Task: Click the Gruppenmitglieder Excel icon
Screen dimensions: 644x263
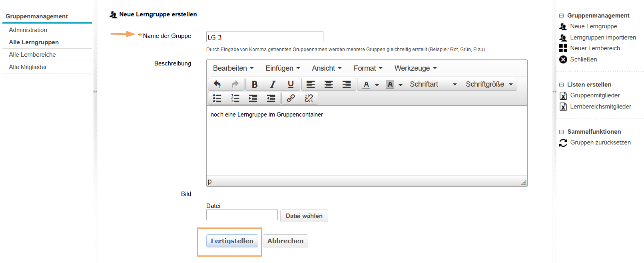Action: tap(563, 95)
